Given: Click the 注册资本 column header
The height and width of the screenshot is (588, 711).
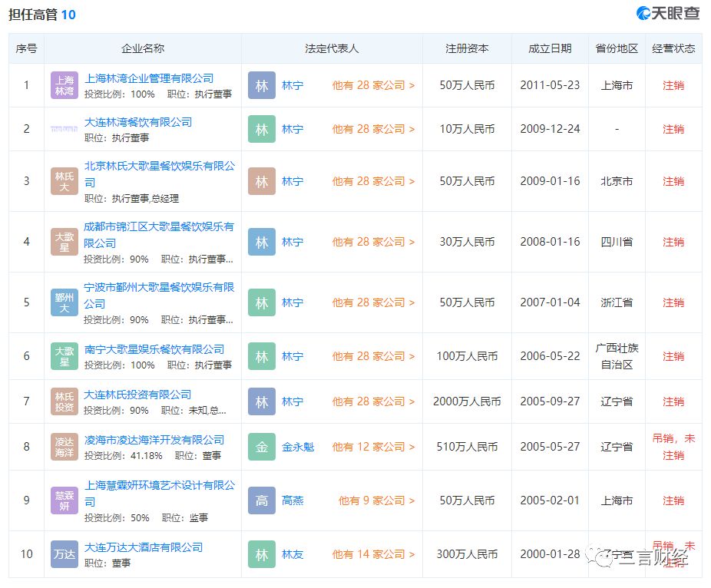Looking at the screenshot, I should 467,48.
